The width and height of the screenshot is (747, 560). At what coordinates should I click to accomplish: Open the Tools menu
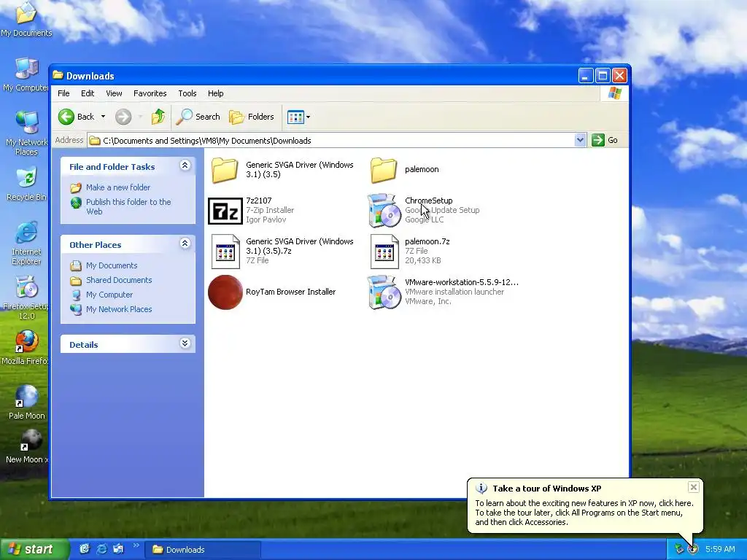click(187, 93)
